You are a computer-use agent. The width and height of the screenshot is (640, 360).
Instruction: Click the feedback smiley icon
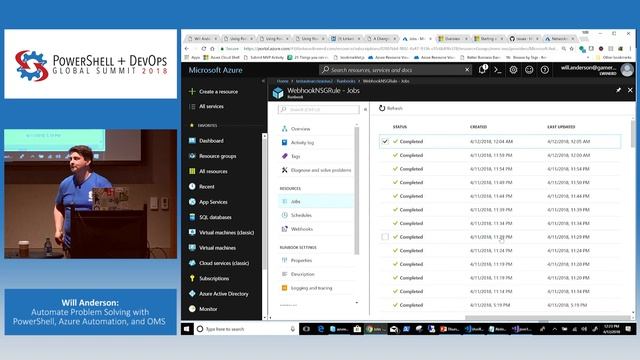[529, 70]
